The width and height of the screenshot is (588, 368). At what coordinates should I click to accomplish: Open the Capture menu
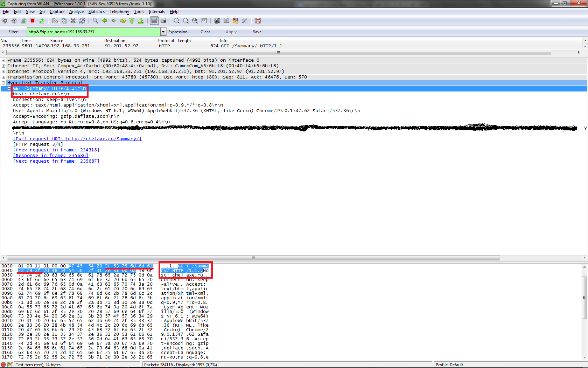pyautogui.click(x=57, y=12)
